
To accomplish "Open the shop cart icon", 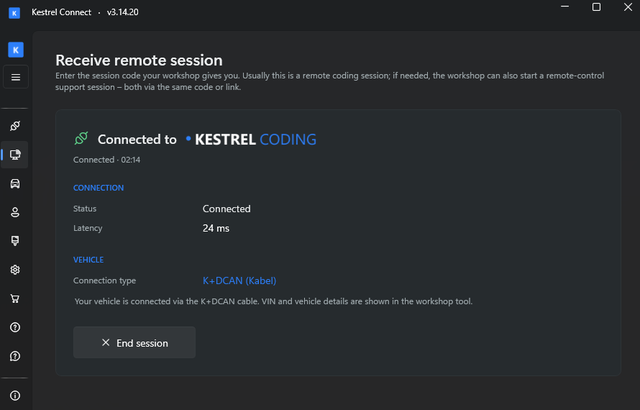I will point(15,299).
